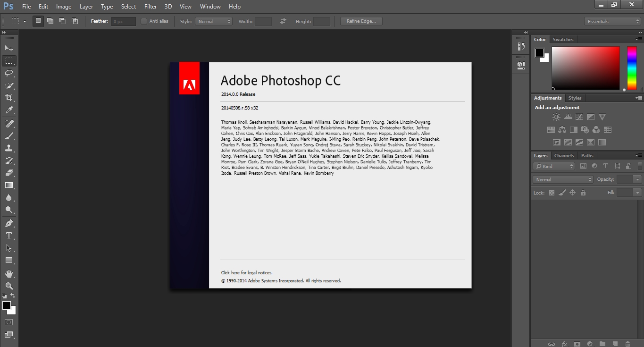The width and height of the screenshot is (644, 347).
Task: Select the Spot Healing Brush tool
Action: coord(9,124)
